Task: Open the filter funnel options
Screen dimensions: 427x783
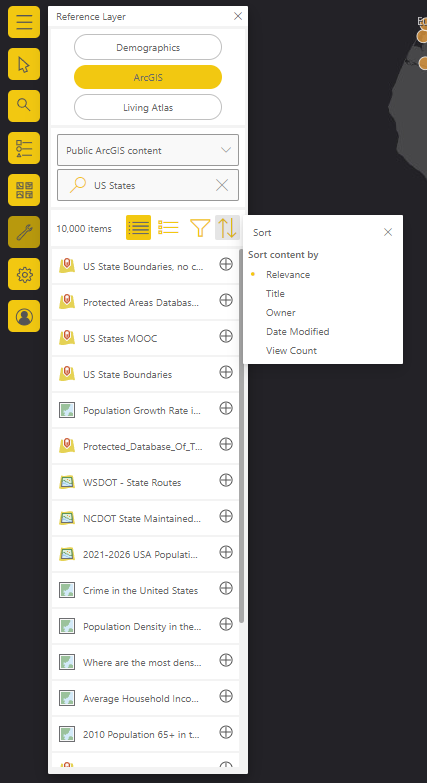Action: [x=200, y=227]
